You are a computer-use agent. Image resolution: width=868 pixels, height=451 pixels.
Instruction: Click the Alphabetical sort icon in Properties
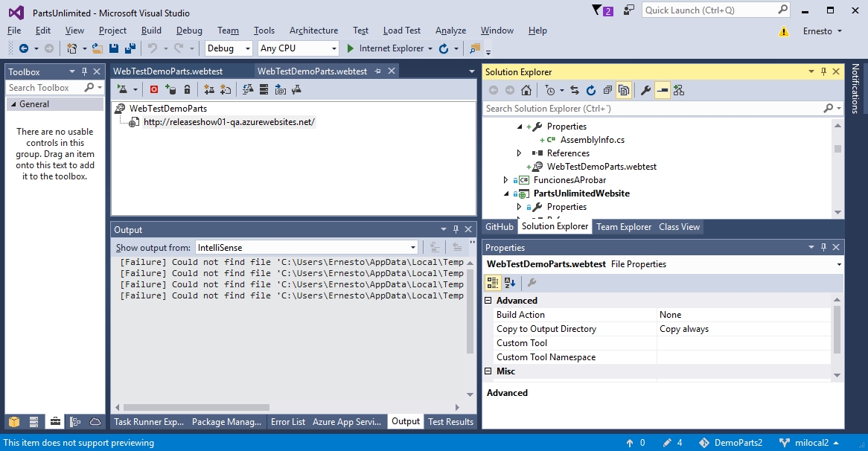click(510, 283)
